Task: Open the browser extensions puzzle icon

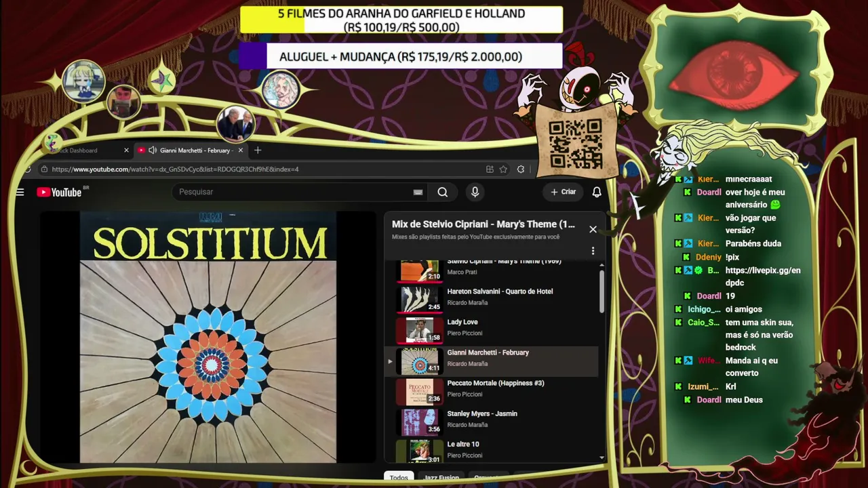Action: point(521,169)
